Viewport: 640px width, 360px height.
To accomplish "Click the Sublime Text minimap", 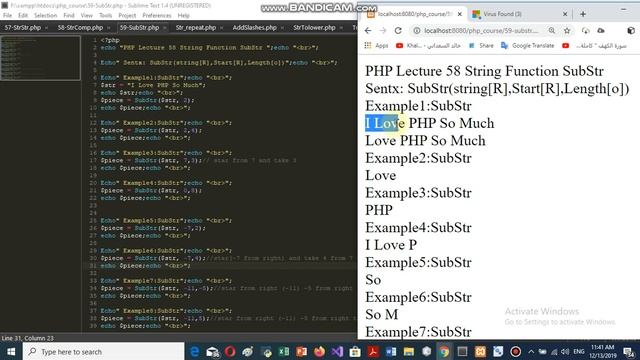I will tap(40, 58).
